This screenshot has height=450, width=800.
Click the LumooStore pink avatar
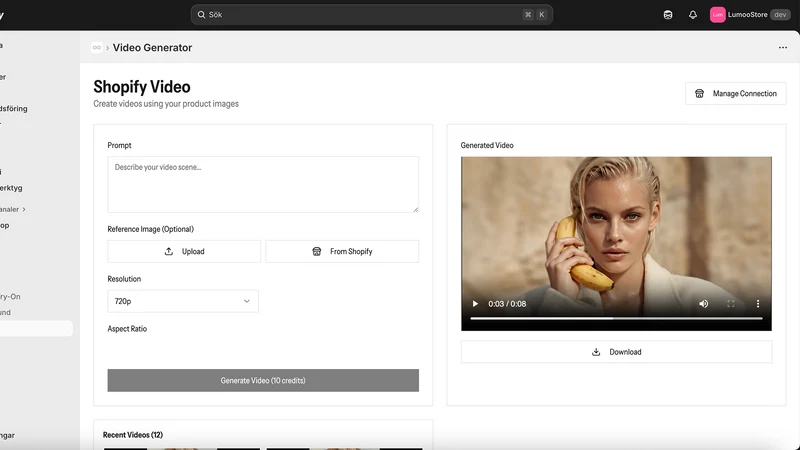pyautogui.click(x=717, y=15)
